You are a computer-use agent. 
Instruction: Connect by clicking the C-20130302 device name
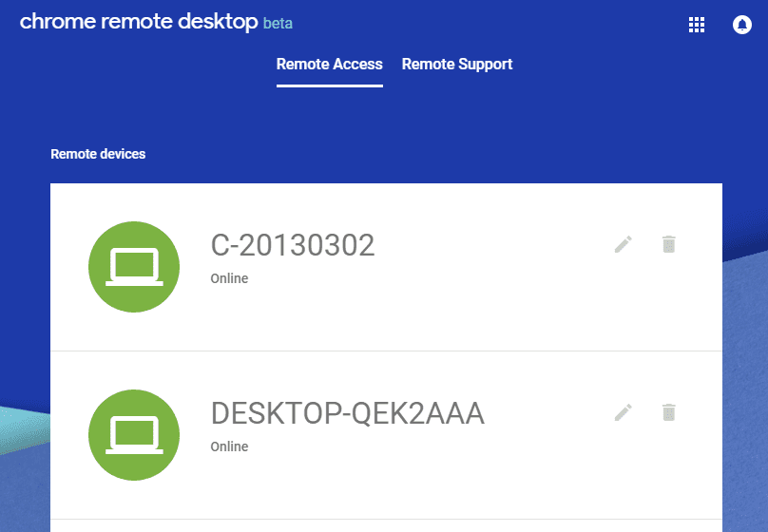click(293, 246)
